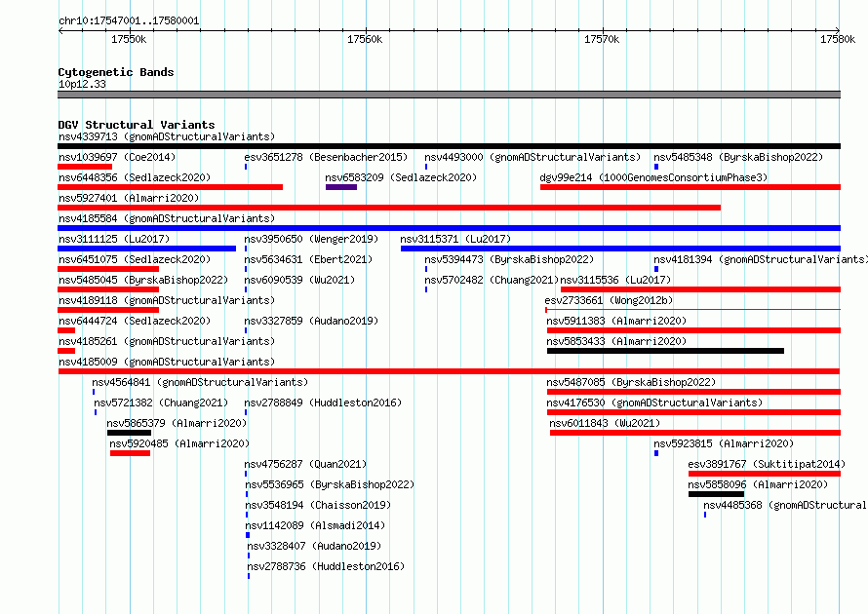Click nsv5536965 (ByrskaBishop2022) label
Viewport: 868px width, 614px height.
[x=330, y=484]
